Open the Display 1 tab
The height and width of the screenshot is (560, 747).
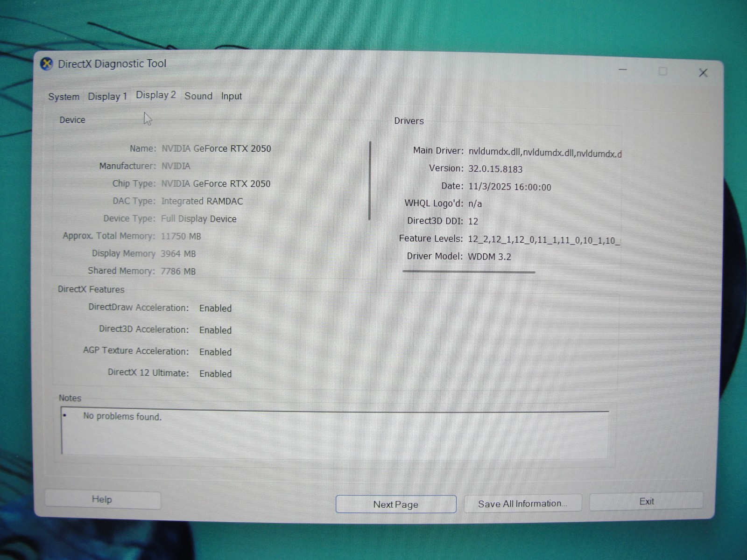(x=107, y=97)
